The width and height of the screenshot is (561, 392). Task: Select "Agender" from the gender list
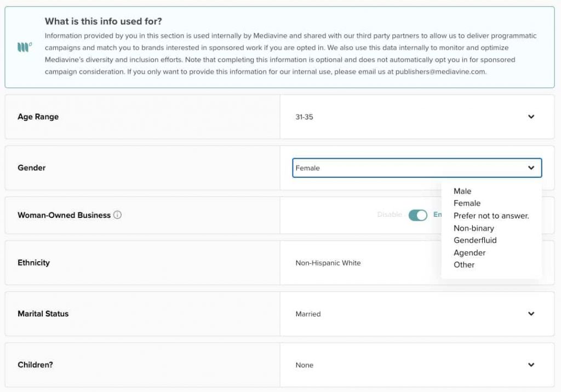point(469,252)
